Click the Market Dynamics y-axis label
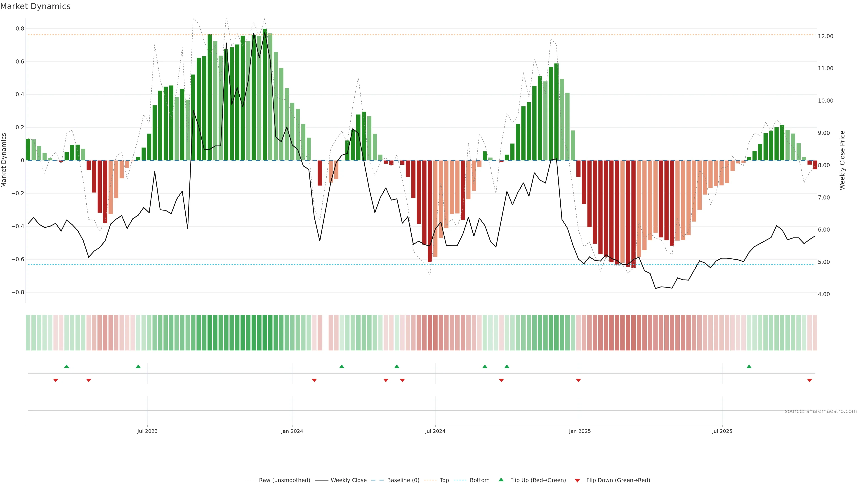Image resolution: width=868 pixels, height=488 pixels. [4, 160]
